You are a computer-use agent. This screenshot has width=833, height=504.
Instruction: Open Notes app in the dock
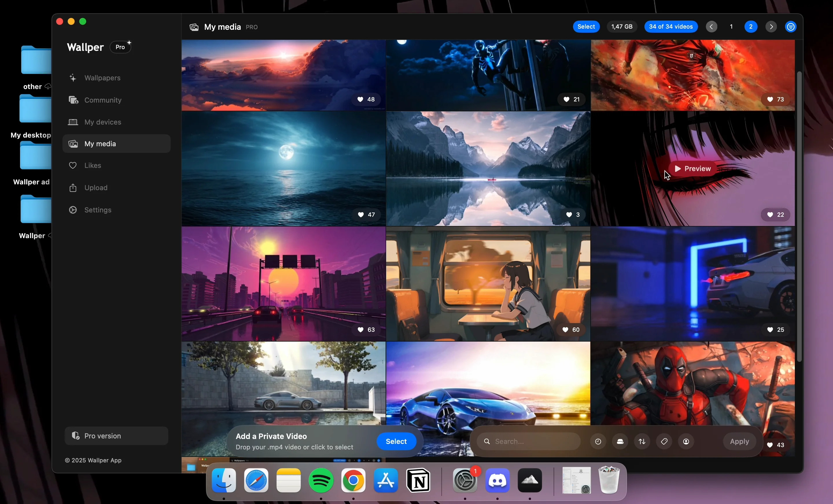click(x=288, y=480)
